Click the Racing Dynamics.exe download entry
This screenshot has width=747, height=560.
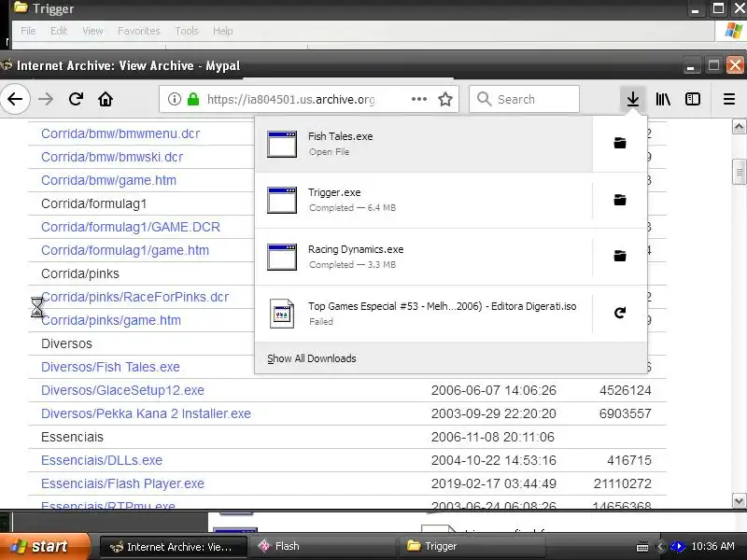424,257
